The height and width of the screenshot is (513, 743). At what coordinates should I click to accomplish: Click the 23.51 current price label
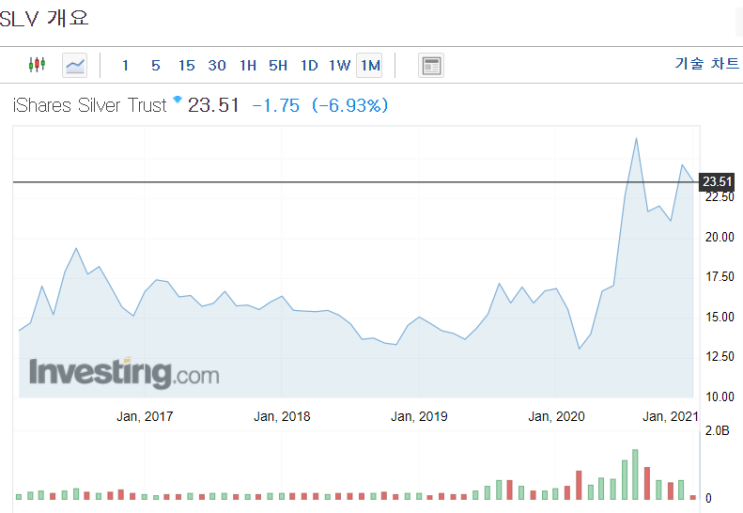[x=717, y=181]
